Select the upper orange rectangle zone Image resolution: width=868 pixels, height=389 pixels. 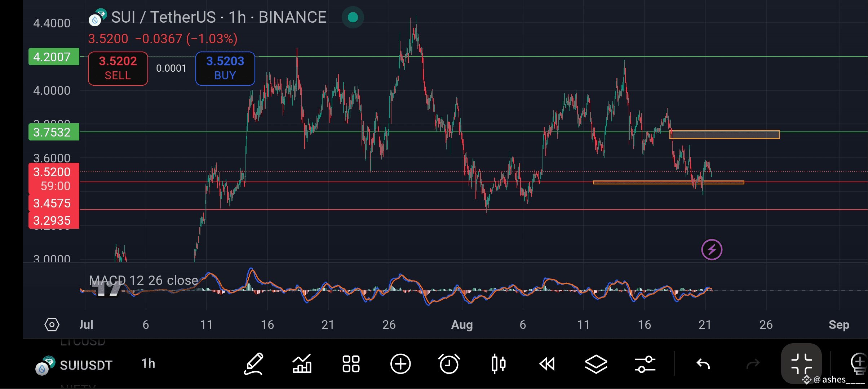pos(725,135)
